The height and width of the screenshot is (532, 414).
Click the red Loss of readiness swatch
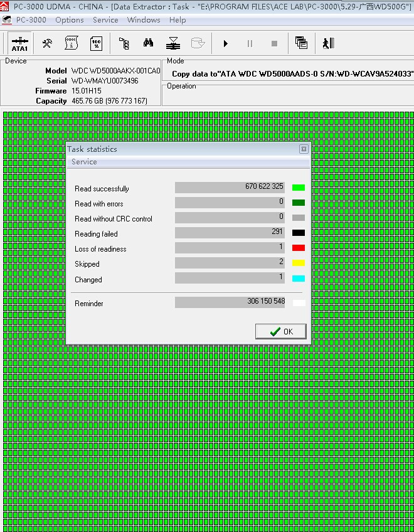[299, 248]
